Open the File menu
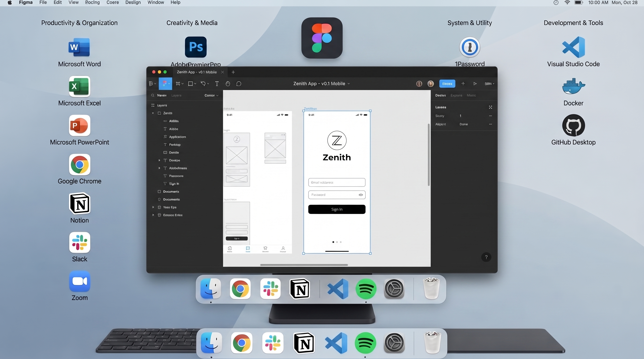 click(43, 3)
